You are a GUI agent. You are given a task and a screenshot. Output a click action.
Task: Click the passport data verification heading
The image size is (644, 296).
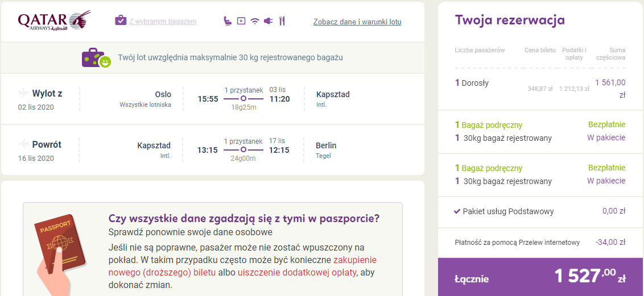coord(244,219)
